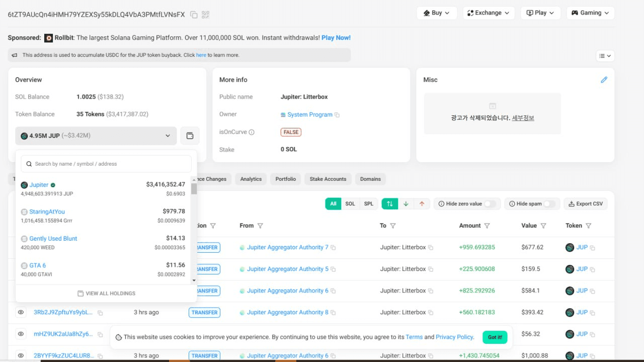Screen dimensions: 644x362
Task: Switch to the Portfolio tab
Action: point(286,179)
